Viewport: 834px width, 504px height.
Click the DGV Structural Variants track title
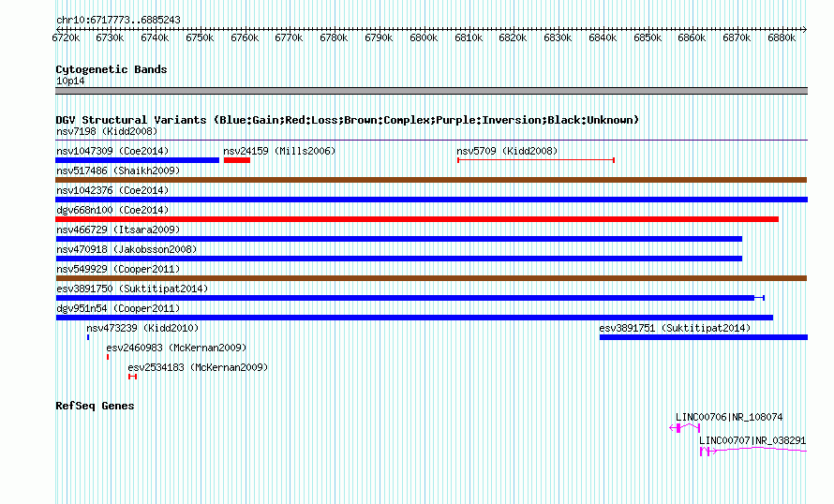pos(348,120)
